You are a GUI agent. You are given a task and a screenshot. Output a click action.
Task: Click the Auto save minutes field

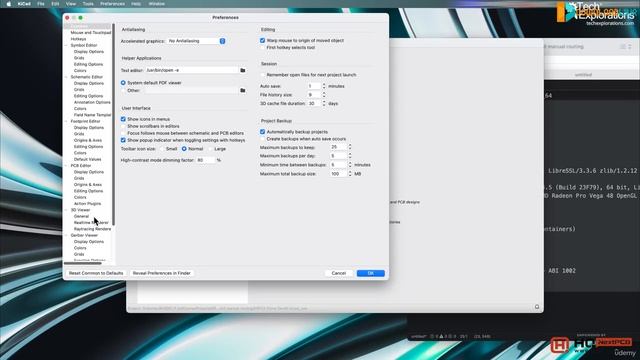pyautogui.click(x=314, y=86)
